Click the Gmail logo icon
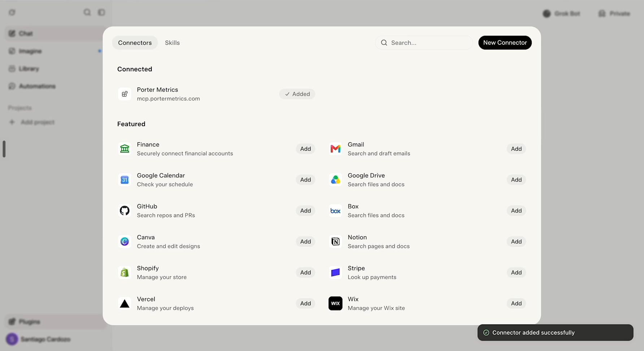The width and height of the screenshot is (644, 351). (x=336, y=149)
